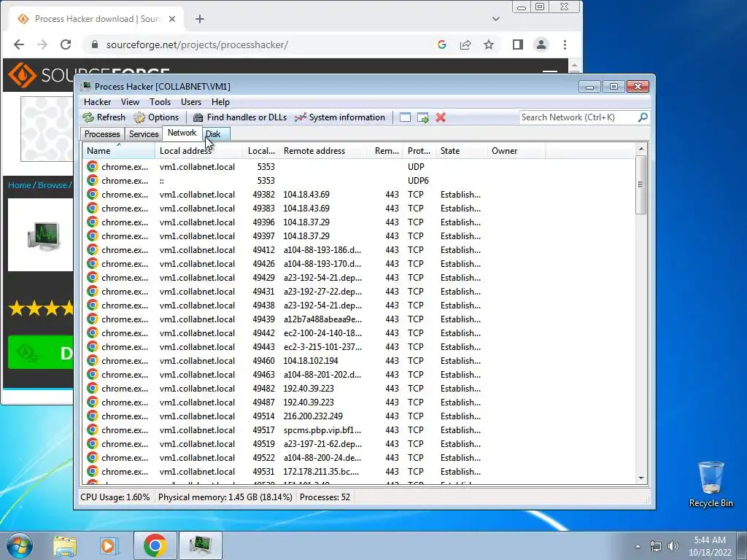The width and height of the screenshot is (747, 560).
Task: Open Chrome tab search dropdown chevron
Action: (496, 19)
